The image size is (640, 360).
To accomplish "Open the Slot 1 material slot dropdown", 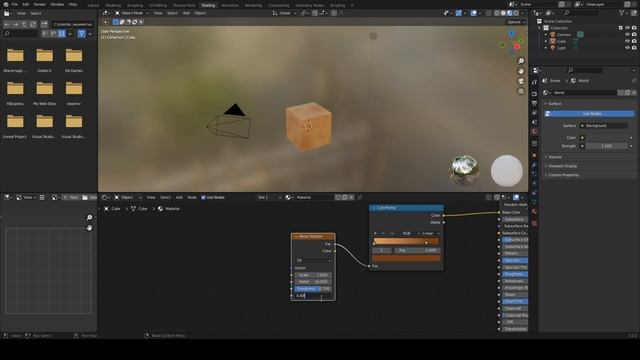I will point(269,197).
